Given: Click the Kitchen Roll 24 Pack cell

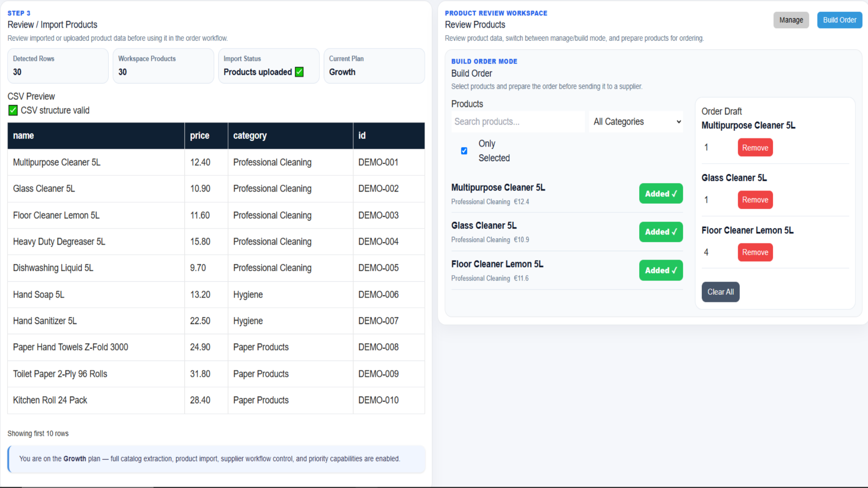Looking at the screenshot, I should point(96,400).
